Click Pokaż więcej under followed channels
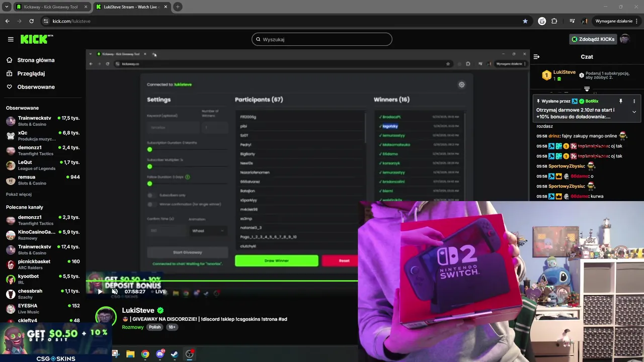Screen dimensions: 644x362 point(19,195)
